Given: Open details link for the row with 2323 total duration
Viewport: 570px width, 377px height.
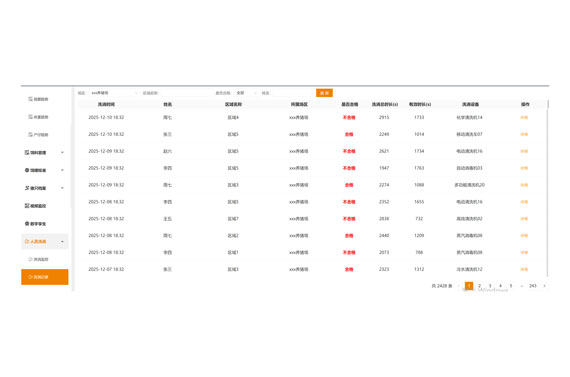Looking at the screenshot, I should pyautogui.click(x=524, y=269).
